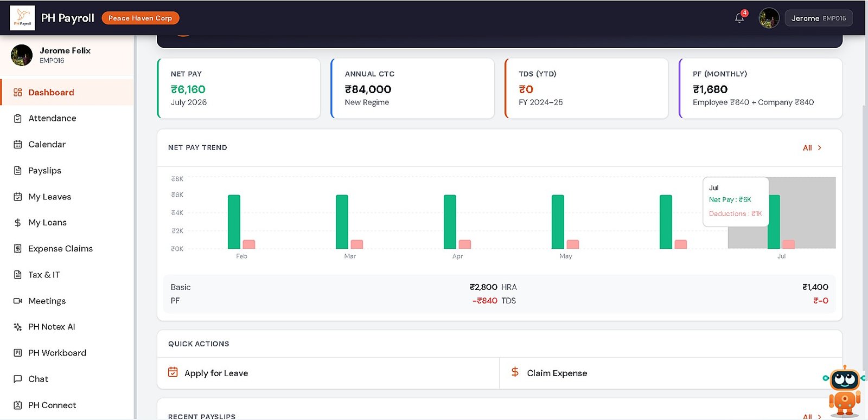Open the Dashboard menu item
The height and width of the screenshot is (420, 868).
point(67,92)
